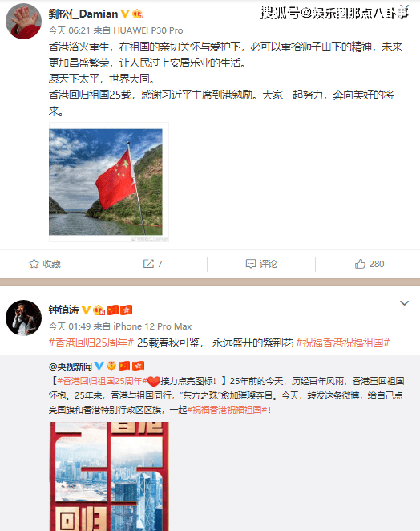Open the 香港回归 25 poster image

pos(109,476)
